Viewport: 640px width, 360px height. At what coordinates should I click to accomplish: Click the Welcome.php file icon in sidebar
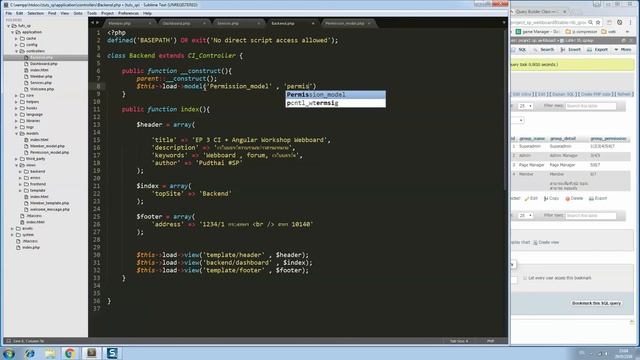[27, 89]
